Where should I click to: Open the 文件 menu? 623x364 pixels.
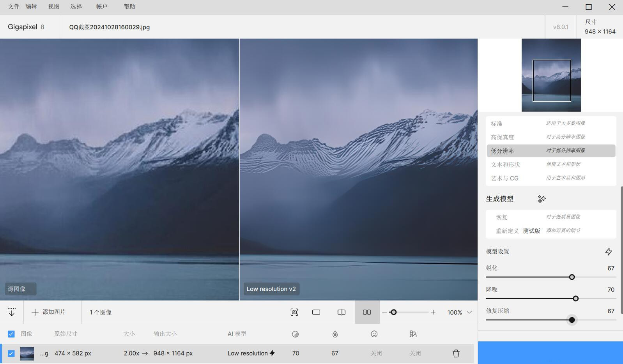[14, 7]
